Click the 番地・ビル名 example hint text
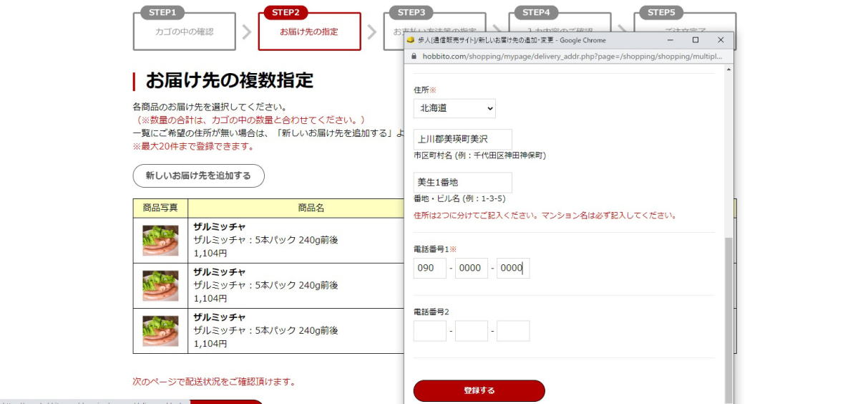 pos(459,198)
